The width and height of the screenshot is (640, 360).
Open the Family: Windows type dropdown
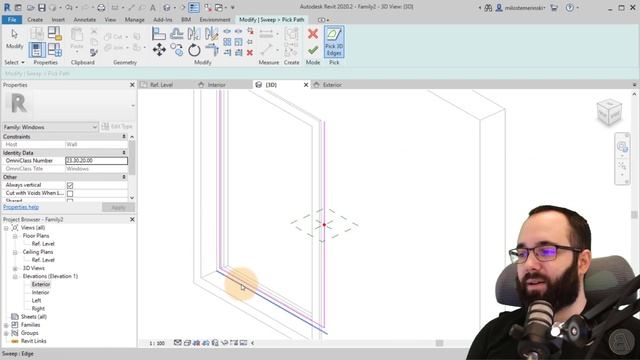50,127
